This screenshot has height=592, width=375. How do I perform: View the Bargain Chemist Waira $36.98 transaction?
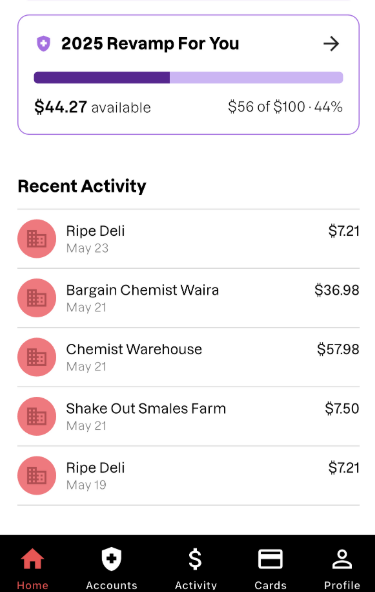[x=188, y=298]
